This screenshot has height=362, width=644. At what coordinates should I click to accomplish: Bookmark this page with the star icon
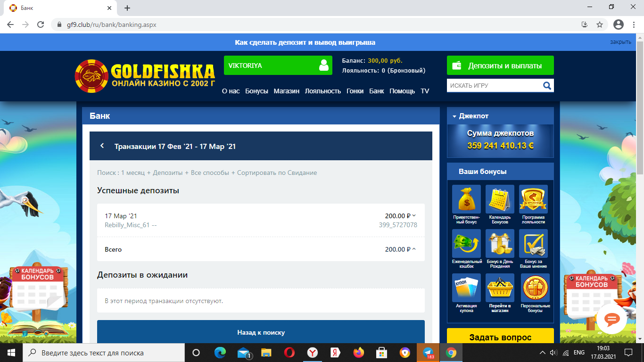[x=600, y=25]
